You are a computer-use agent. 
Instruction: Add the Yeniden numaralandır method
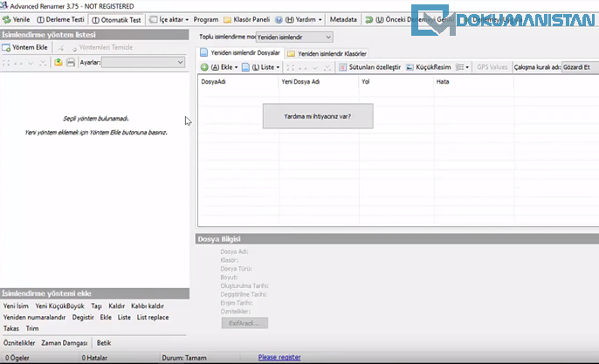pos(34,318)
